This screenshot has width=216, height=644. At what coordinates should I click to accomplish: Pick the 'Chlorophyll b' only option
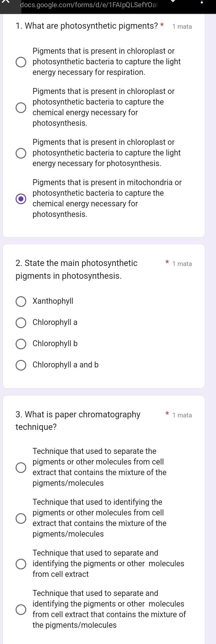click(21, 344)
